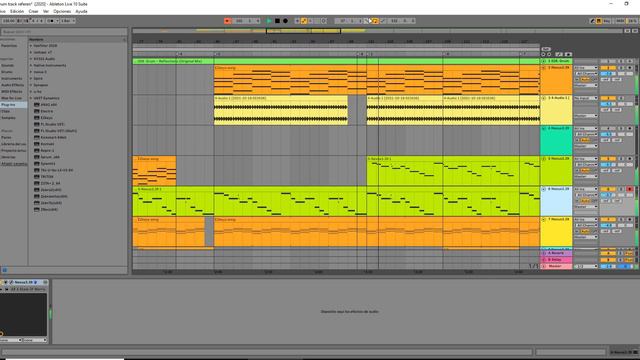Select the Electra plug-in in browser
Image resolution: width=640 pixels, height=360 pixels.
coord(47,111)
